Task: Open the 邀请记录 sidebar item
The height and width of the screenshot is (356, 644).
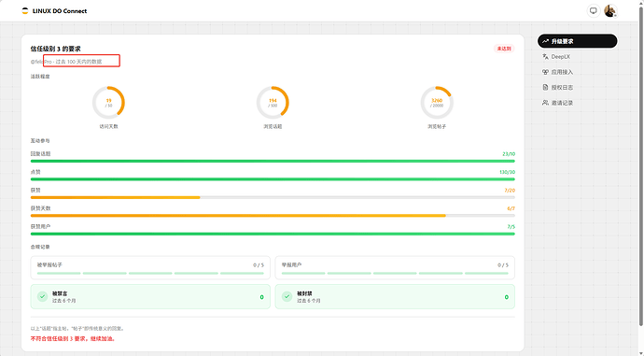Action: [577, 103]
